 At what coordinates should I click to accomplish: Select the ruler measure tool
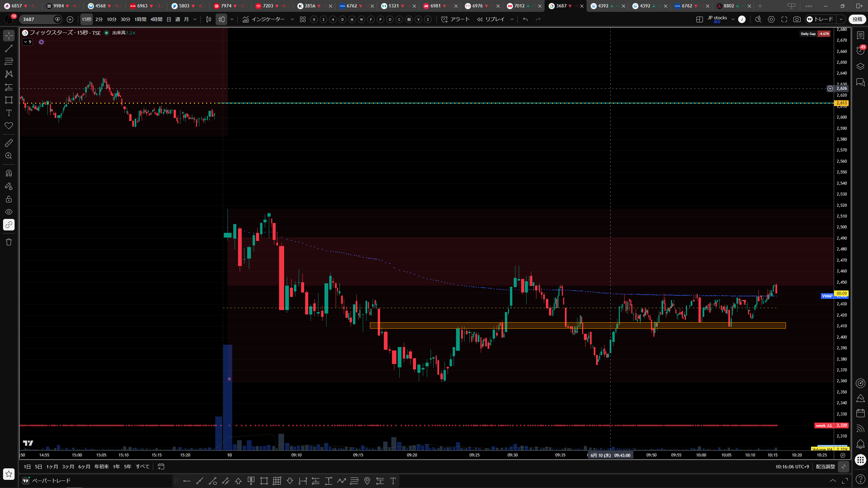tap(9, 143)
